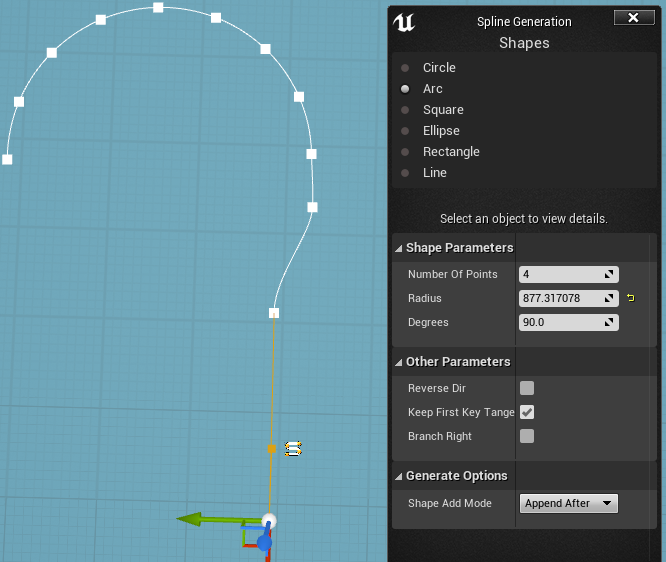Select the Line shape radio button
This screenshot has width=666, height=562.
[x=405, y=173]
